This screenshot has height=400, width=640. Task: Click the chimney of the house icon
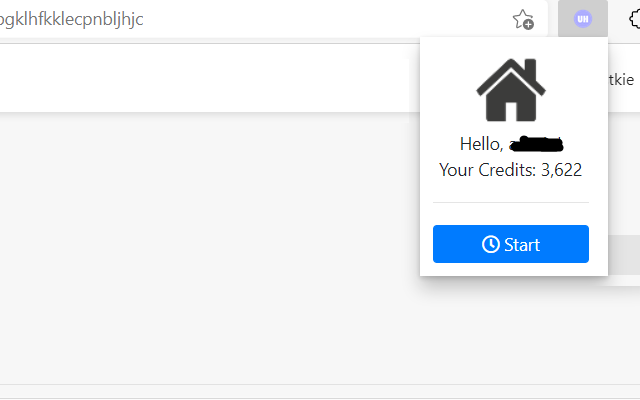(x=530, y=69)
